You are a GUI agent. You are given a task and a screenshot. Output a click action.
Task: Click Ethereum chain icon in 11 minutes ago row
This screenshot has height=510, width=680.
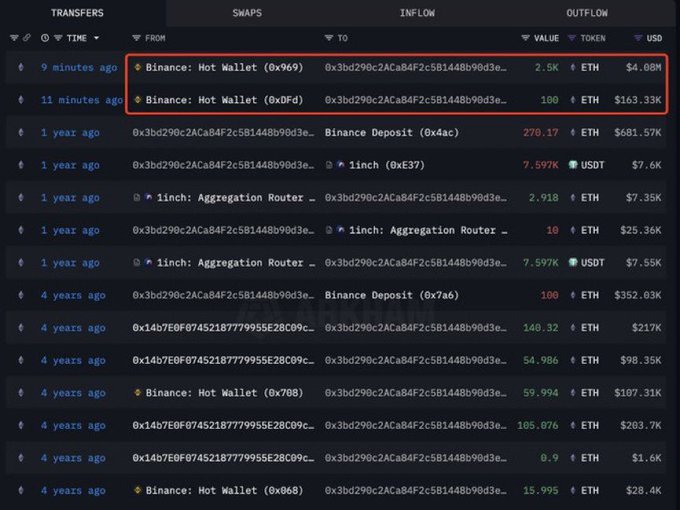click(21, 99)
